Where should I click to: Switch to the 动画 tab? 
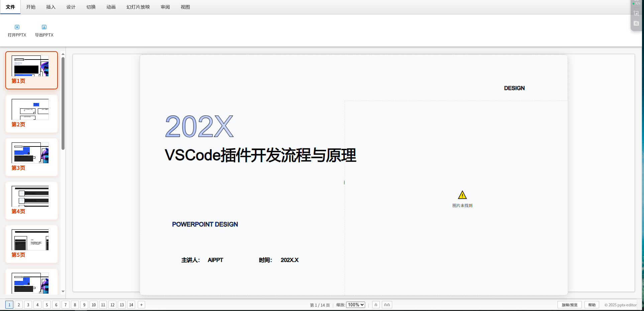pos(111,7)
